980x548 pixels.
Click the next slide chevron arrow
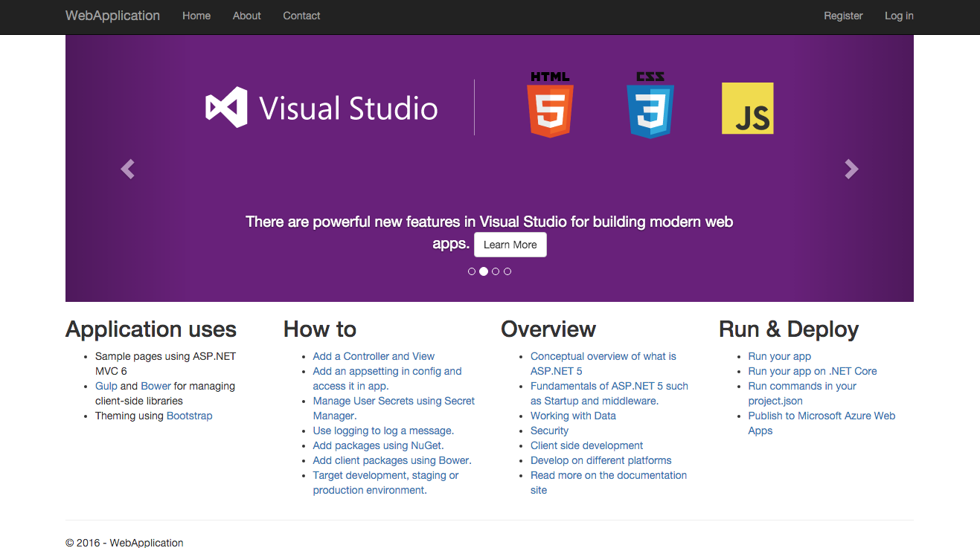pyautogui.click(x=851, y=170)
